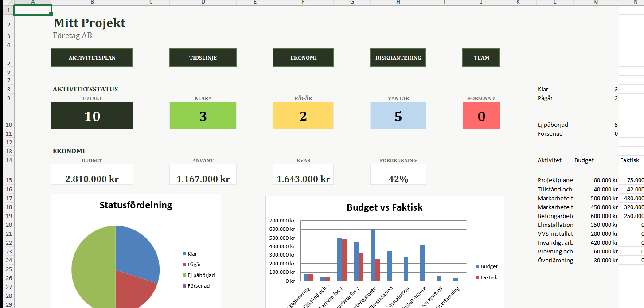Open the TIDSLINJE navigation button
Viewport: 644px width, 308px height.
coord(203,58)
